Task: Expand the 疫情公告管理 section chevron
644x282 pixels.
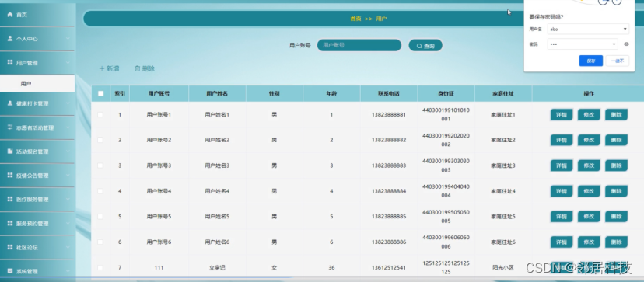Action: tap(68, 176)
